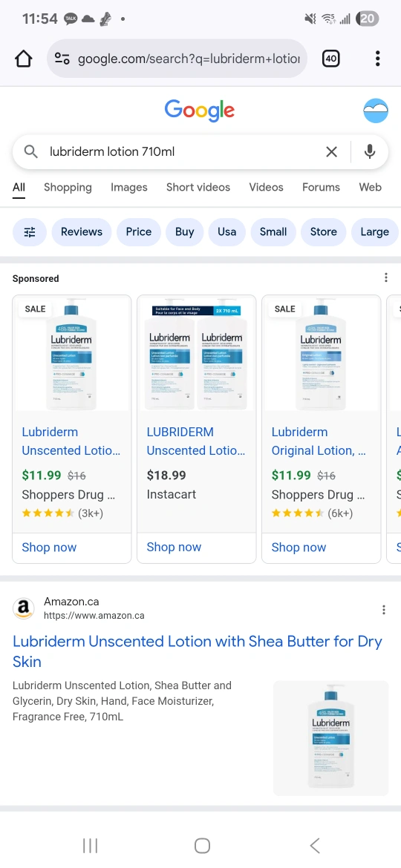Switch to the Images tab
The height and width of the screenshot is (868, 401).
(129, 187)
